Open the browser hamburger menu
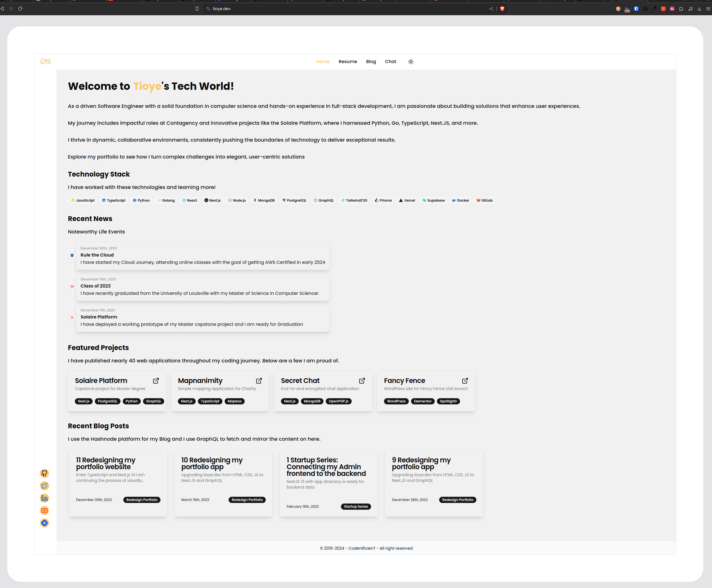The image size is (712, 588). click(708, 9)
